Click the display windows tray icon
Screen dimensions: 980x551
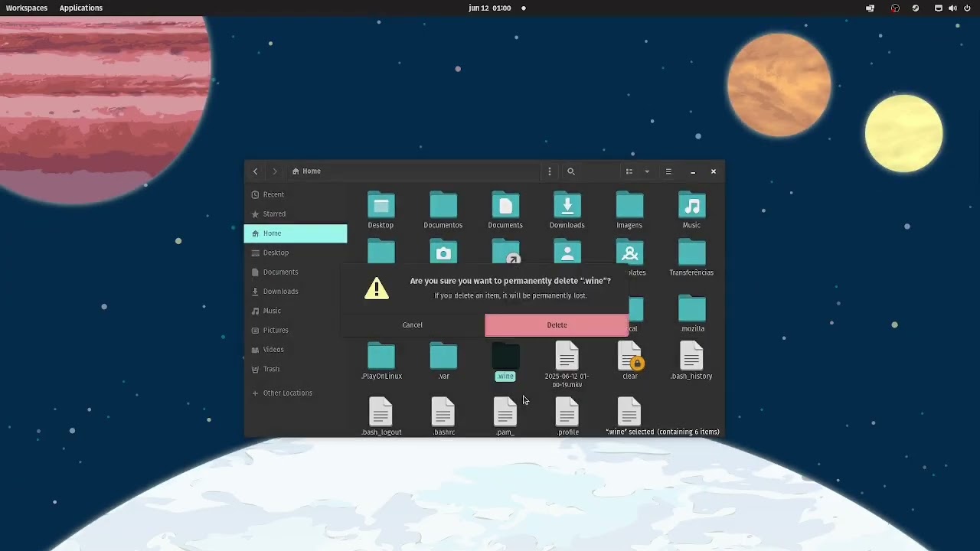870,8
